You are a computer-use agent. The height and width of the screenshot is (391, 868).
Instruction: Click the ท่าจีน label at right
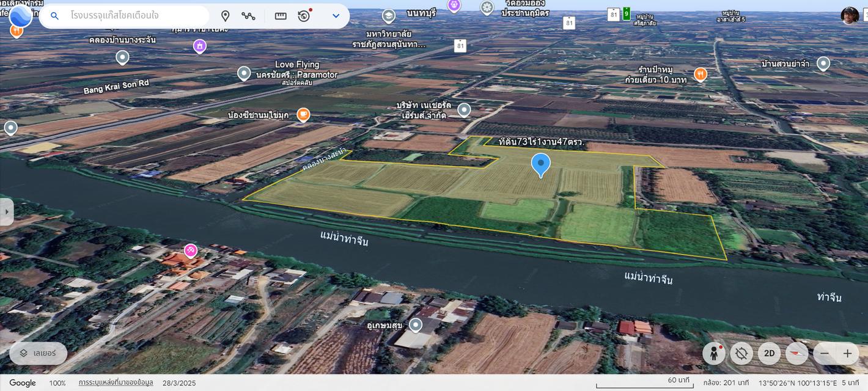[829, 297]
